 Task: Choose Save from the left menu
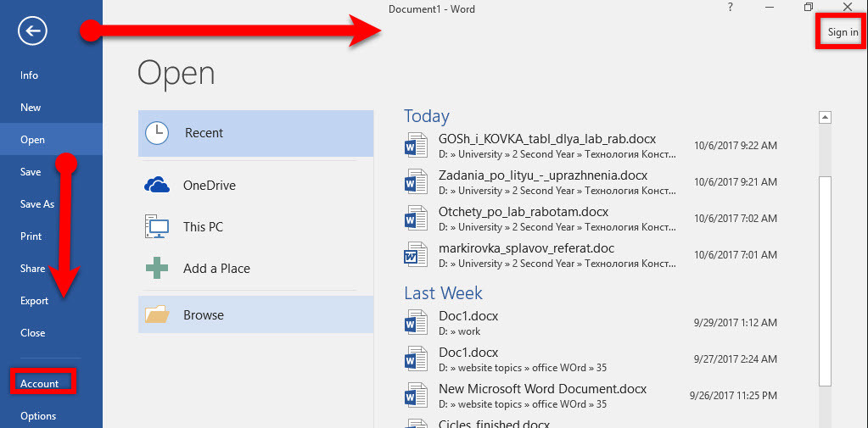(x=31, y=172)
